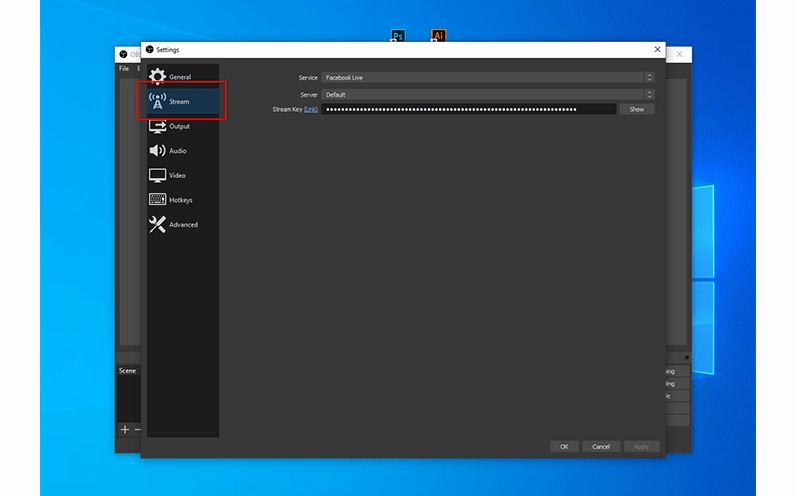Select the Stream antenna icon
The image size is (796, 496).
[157, 101]
